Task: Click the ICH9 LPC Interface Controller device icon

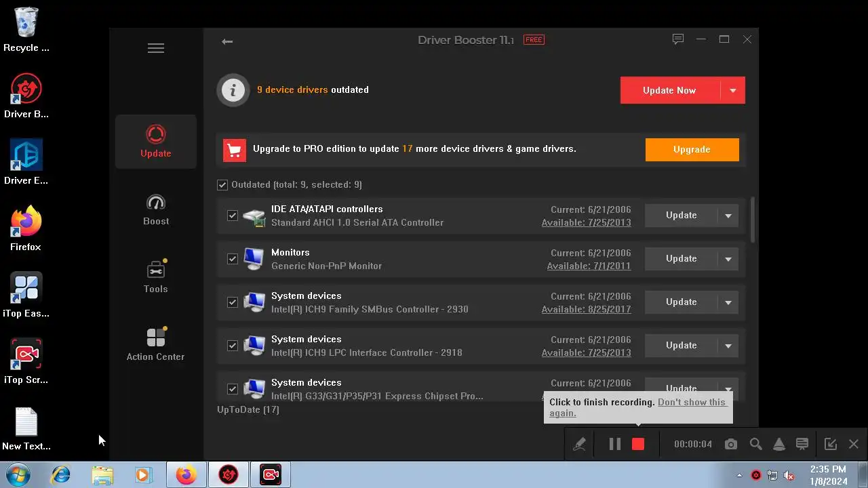Action: [x=254, y=346]
